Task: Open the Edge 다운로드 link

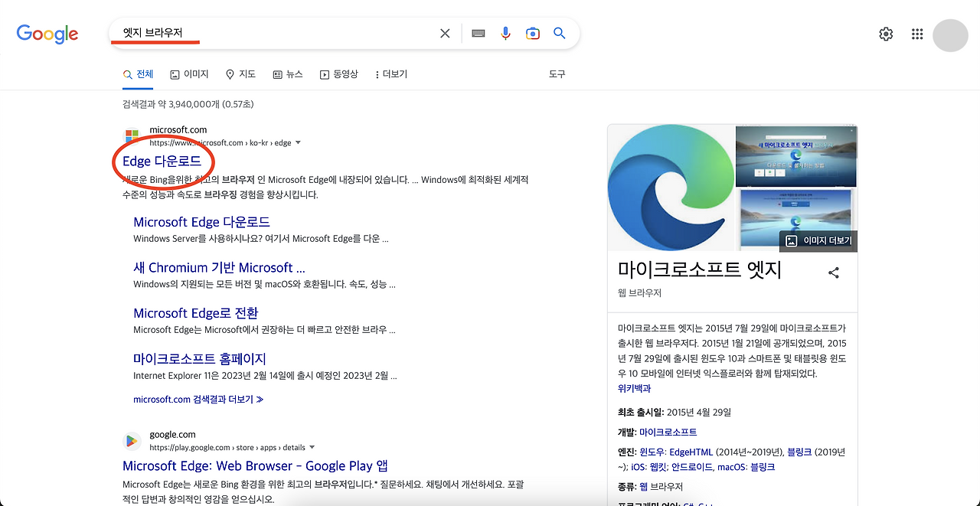Action: (163, 162)
